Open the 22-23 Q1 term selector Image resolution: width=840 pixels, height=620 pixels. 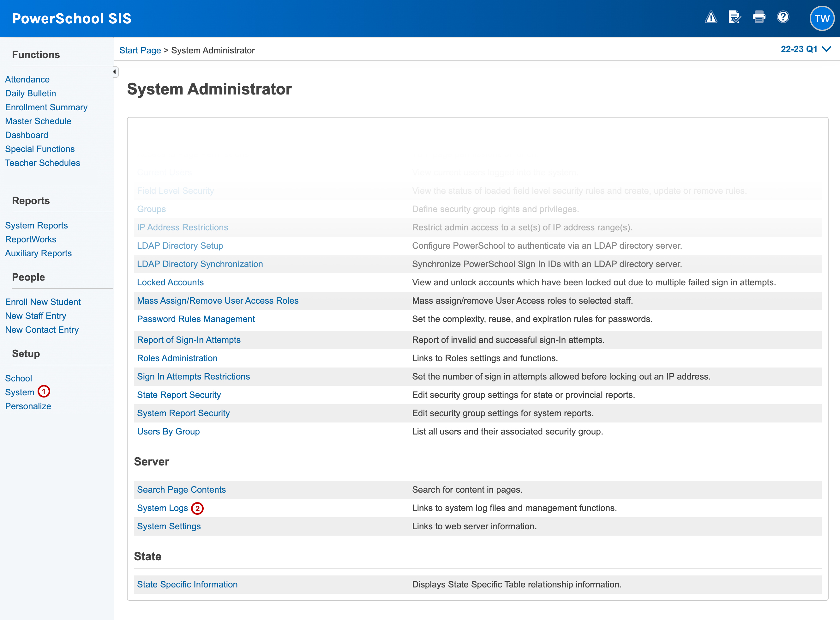click(x=806, y=49)
